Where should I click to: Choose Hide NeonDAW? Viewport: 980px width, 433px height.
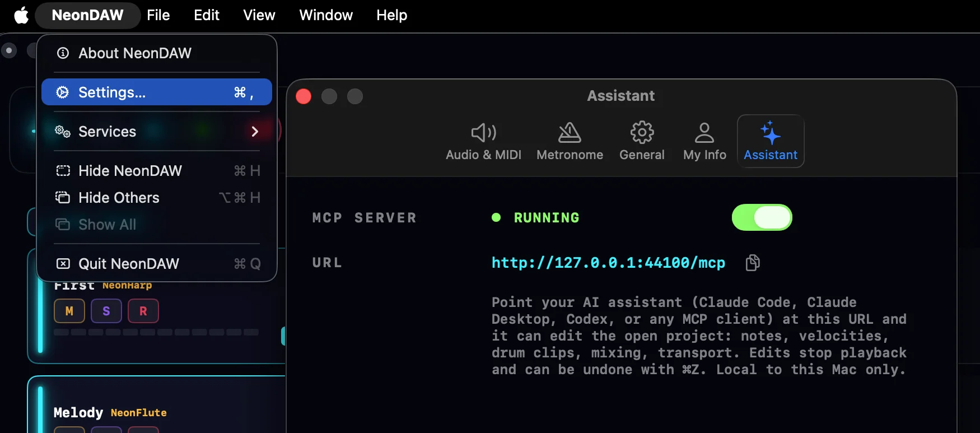(x=157, y=170)
